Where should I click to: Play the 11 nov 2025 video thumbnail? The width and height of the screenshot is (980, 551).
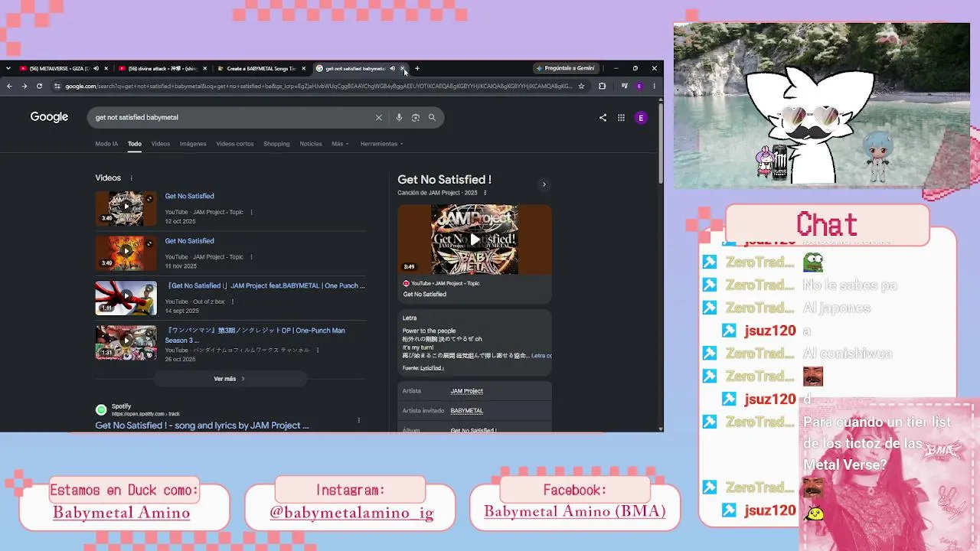coord(126,253)
